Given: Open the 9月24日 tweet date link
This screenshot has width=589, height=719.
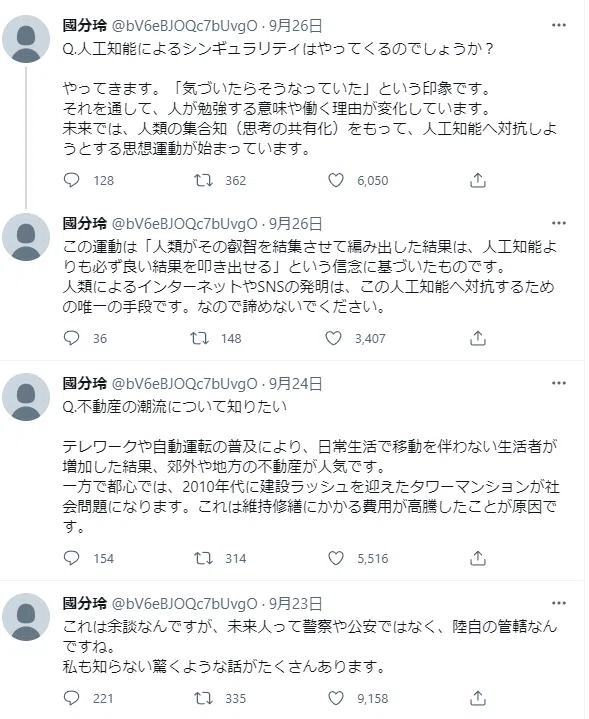Looking at the screenshot, I should (x=295, y=384).
